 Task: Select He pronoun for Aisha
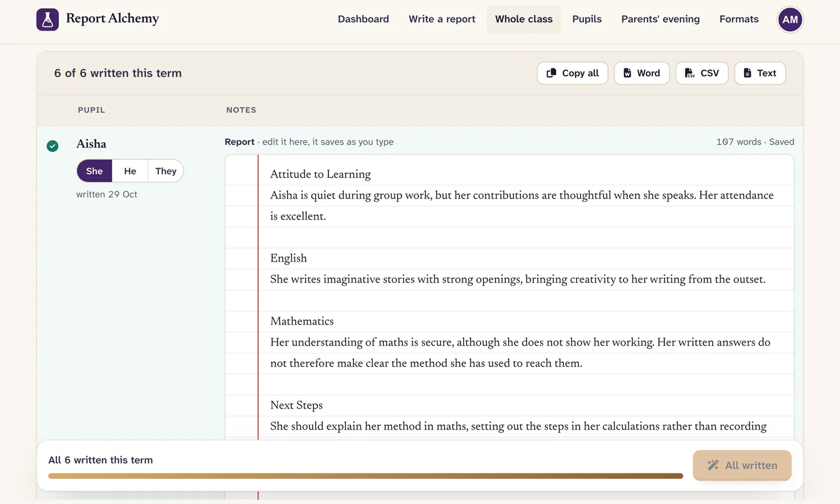[130, 171]
